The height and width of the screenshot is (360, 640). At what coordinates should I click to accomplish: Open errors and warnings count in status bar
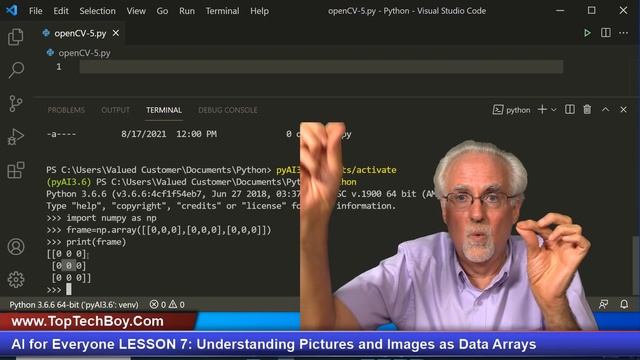[x=167, y=304]
